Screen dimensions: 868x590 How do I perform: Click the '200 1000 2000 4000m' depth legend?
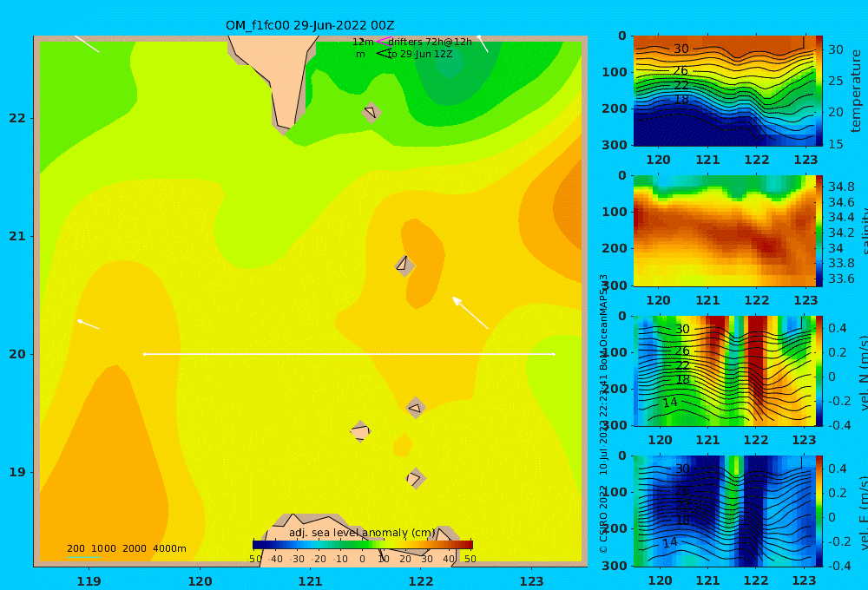[x=126, y=548]
